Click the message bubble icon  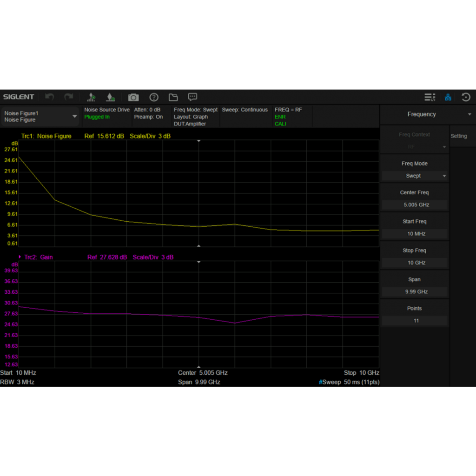pyautogui.click(x=192, y=97)
